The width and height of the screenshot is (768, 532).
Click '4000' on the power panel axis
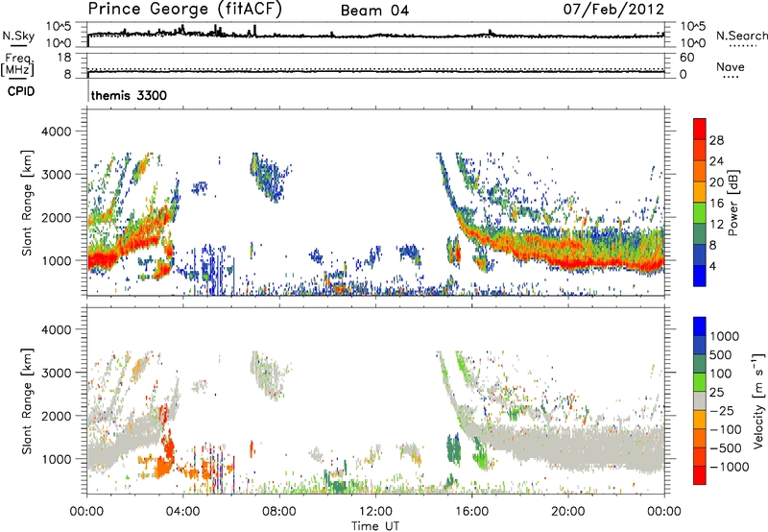[x=56, y=132]
